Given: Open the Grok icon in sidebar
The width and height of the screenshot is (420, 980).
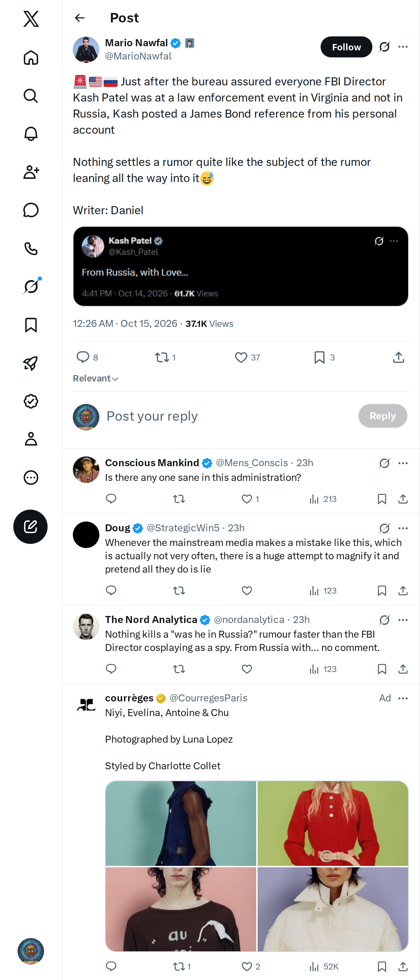Looking at the screenshot, I should [31, 286].
